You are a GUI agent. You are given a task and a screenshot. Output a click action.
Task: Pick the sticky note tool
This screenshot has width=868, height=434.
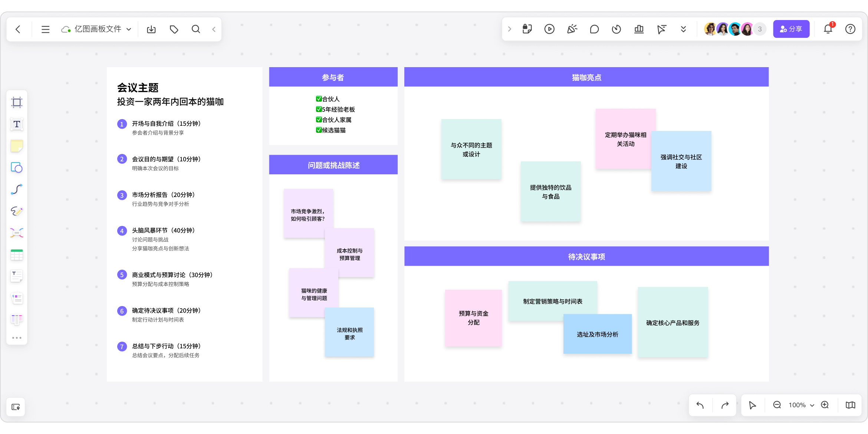17,146
